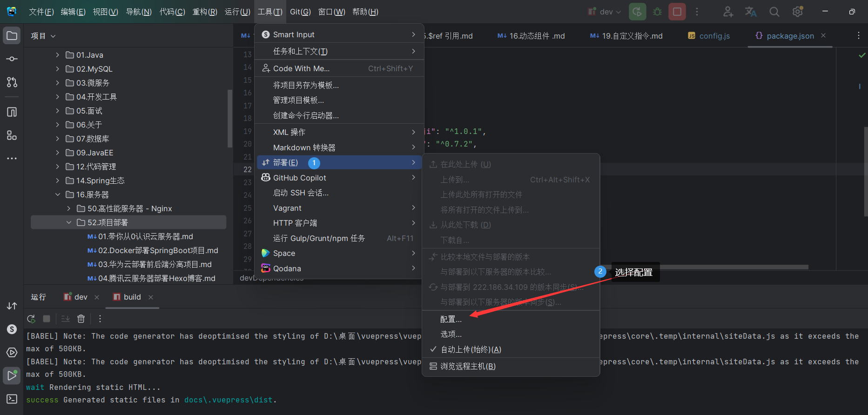
Task: Open the Commit tool window icon
Action: tap(12, 59)
